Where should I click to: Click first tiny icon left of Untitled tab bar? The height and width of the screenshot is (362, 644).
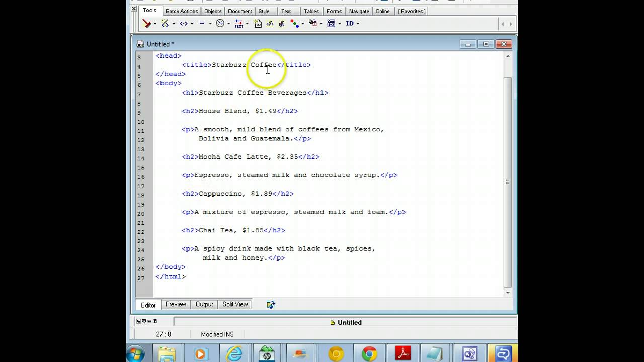point(138,321)
